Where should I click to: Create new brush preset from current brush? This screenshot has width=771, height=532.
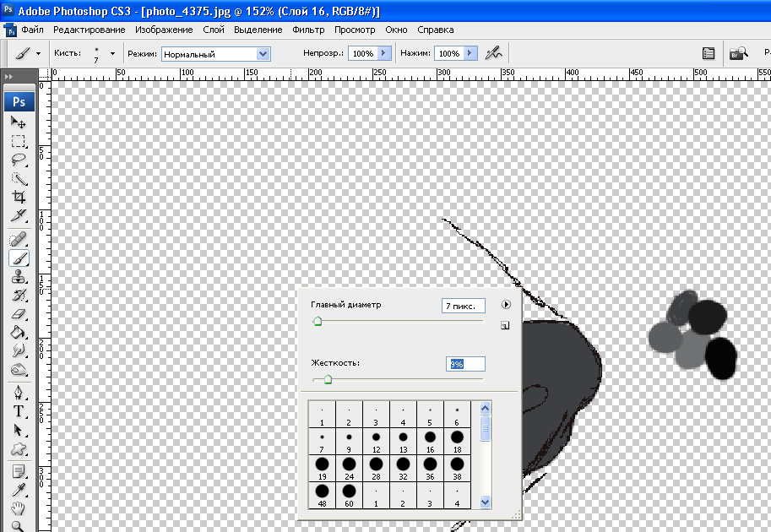point(505,325)
